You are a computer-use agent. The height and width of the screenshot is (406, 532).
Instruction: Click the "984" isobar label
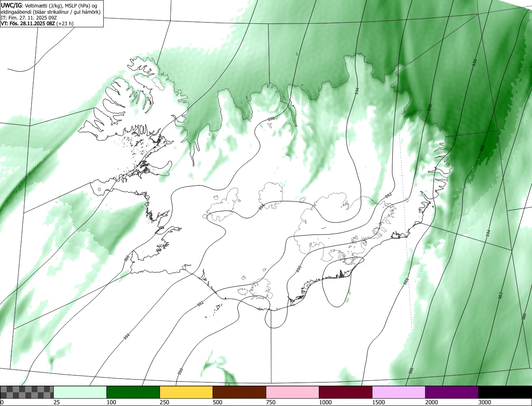click(x=488, y=233)
